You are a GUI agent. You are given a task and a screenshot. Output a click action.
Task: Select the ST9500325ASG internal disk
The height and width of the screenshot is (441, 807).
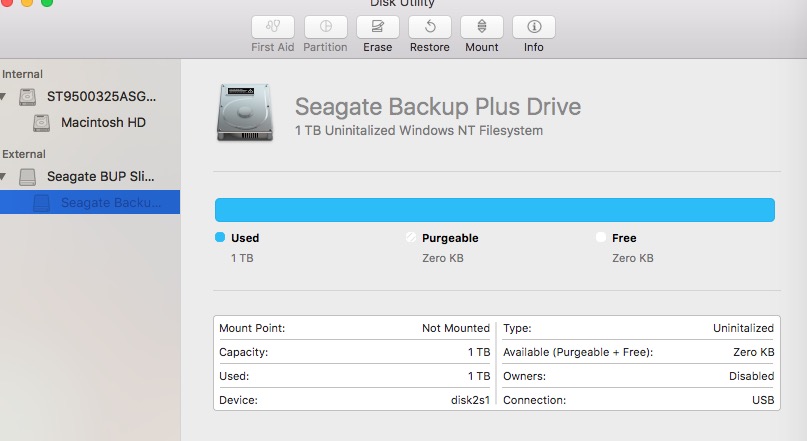(x=101, y=97)
